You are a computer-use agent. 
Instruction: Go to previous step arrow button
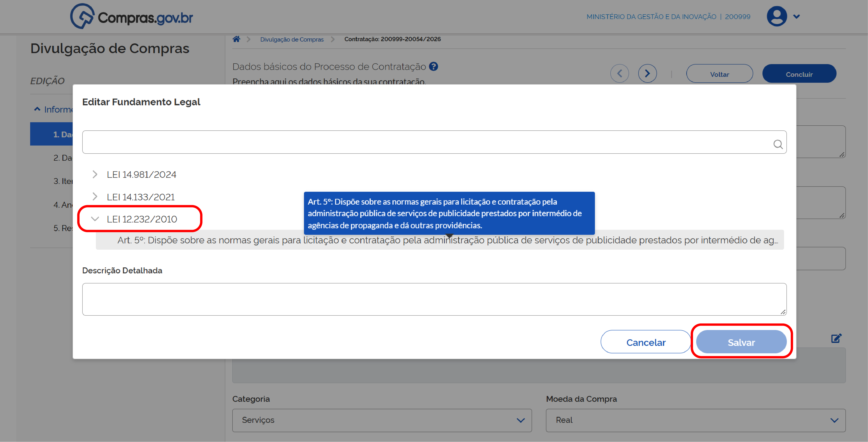pyautogui.click(x=619, y=74)
